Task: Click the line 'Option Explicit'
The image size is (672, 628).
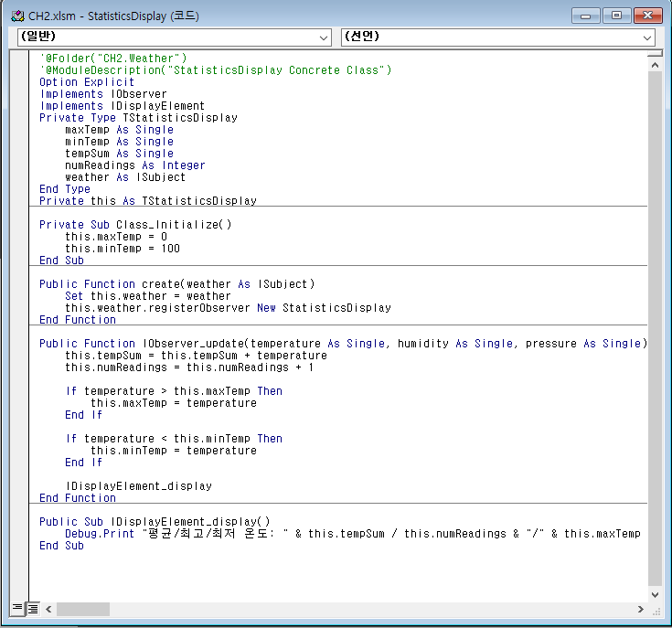Action: tap(87, 82)
